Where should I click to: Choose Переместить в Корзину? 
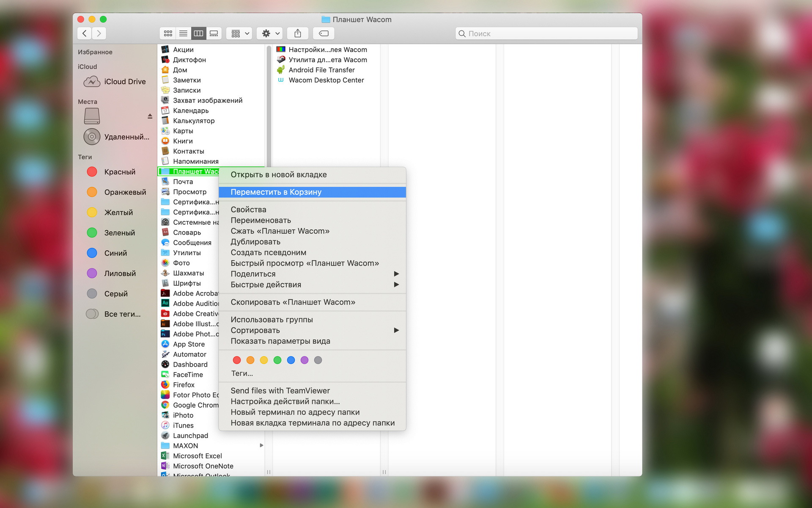[x=312, y=192]
